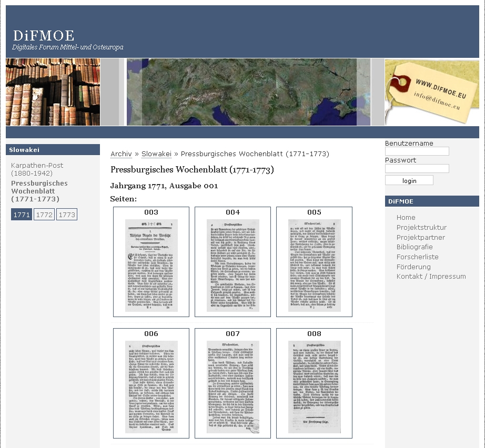The image size is (485, 448).
Task: Select year 1773 in sidebar
Action: (67, 215)
